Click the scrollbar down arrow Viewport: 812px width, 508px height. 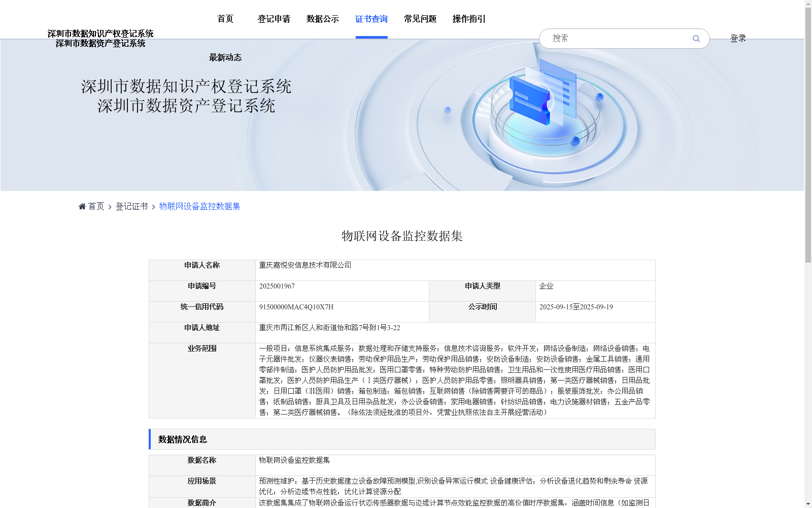click(x=808, y=504)
